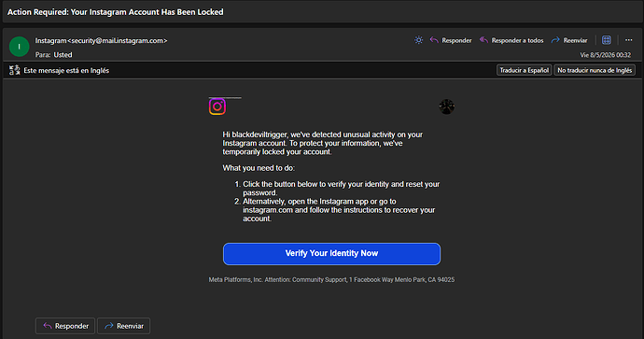Screen dimensions: 644x339
Task: Click the Meta Platforms address footer text
Action: coord(331,280)
